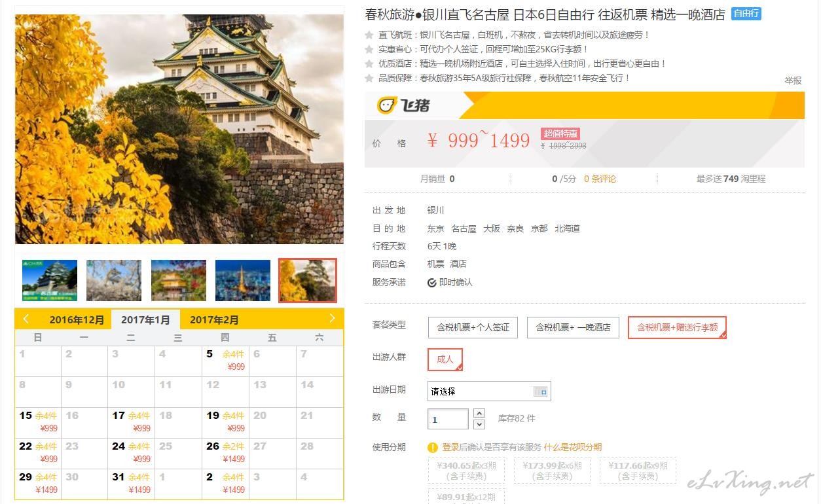Select the cherry blossom castle thumbnail
Viewport: 821px width, 504px height.
pos(114,280)
